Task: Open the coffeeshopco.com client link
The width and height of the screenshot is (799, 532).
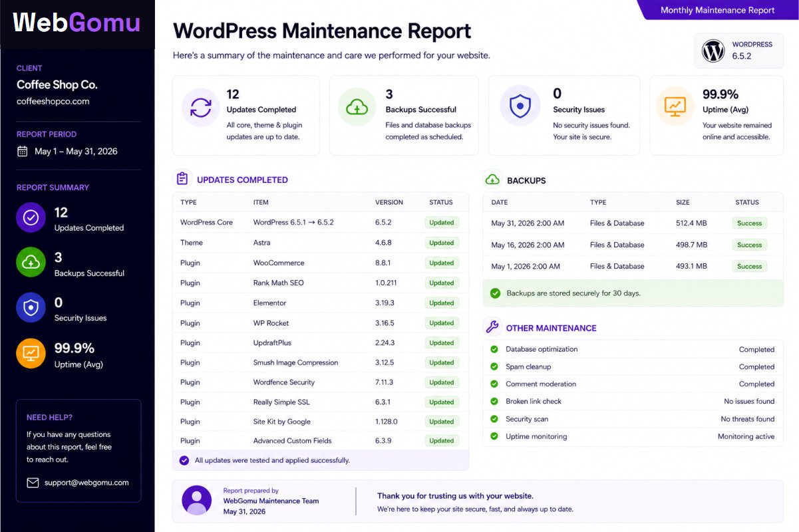Action: 53,101
